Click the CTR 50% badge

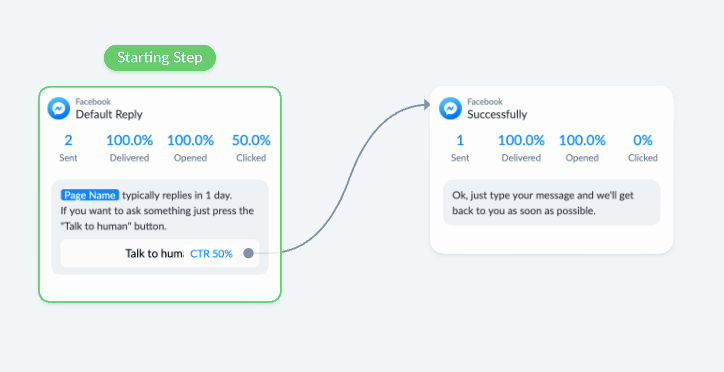pos(211,253)
